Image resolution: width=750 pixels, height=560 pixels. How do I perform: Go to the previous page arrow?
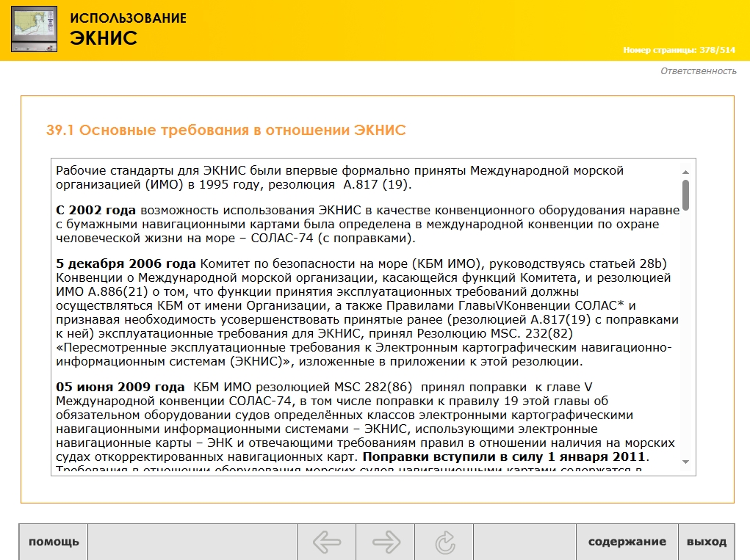(327, 542)
